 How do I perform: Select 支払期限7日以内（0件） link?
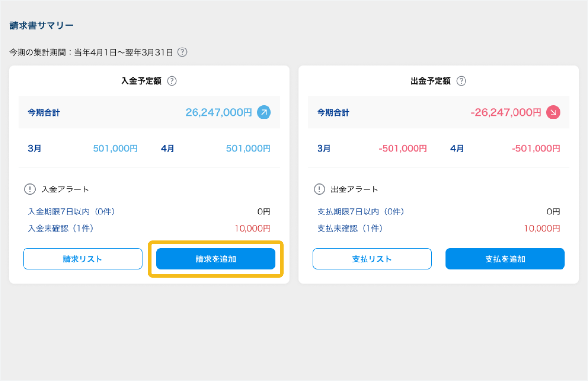click(x=361, y=212)
